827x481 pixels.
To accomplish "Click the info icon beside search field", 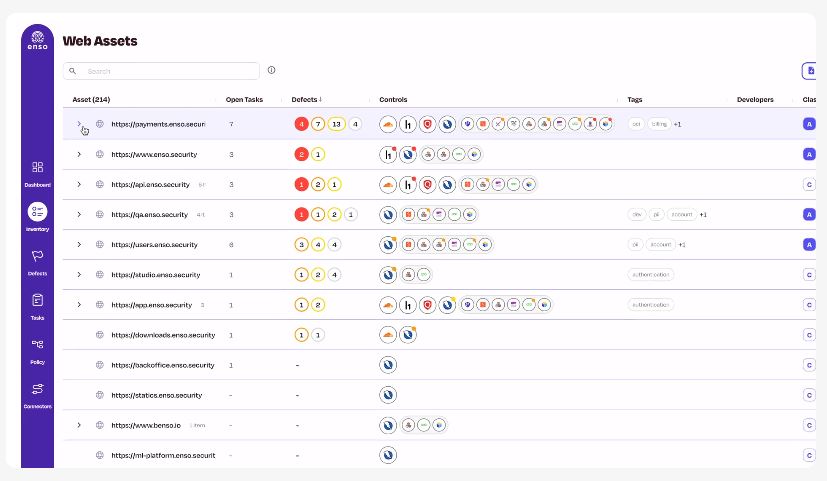I will coord(271,70).
